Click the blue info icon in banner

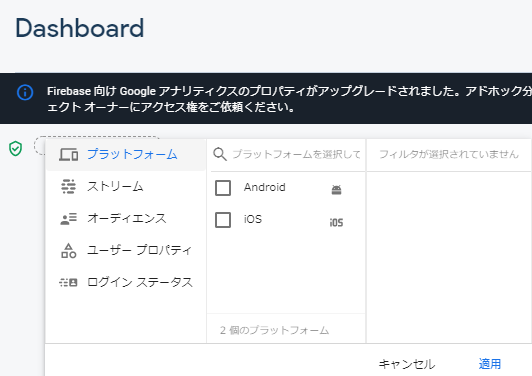(25, 92)
